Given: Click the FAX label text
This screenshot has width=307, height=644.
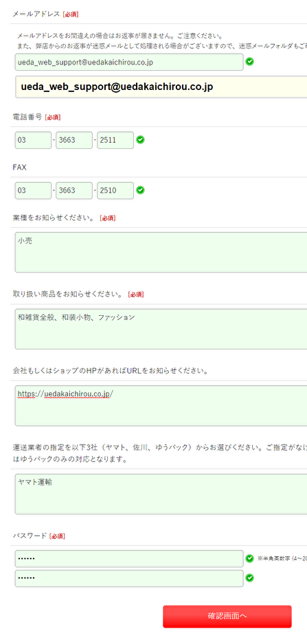Looking at the screenshot, I should click(19, 168).
